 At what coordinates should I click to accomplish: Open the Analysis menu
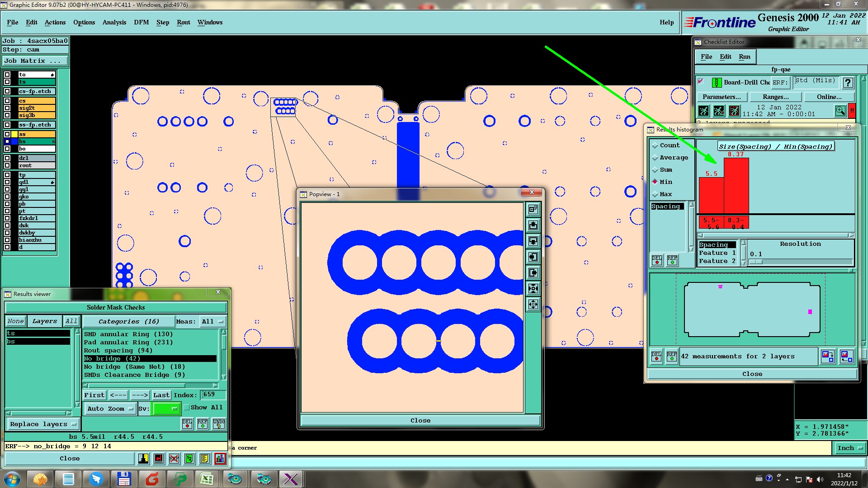tap(114, 22)
